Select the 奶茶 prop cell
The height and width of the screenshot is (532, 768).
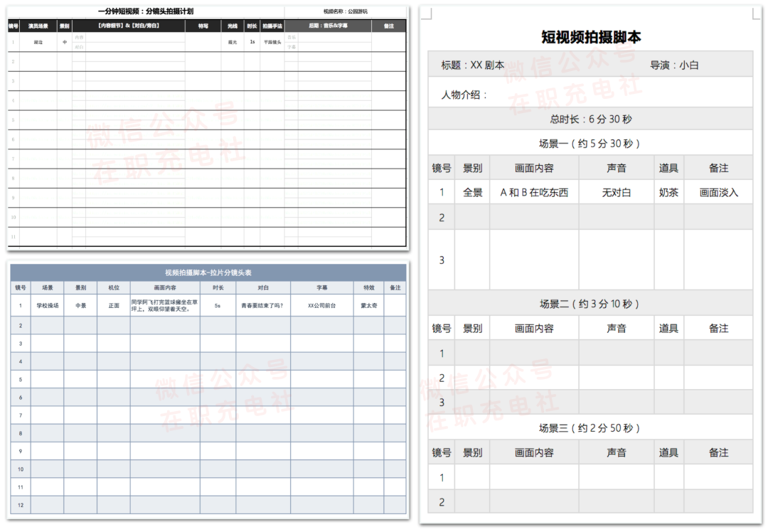668,192
